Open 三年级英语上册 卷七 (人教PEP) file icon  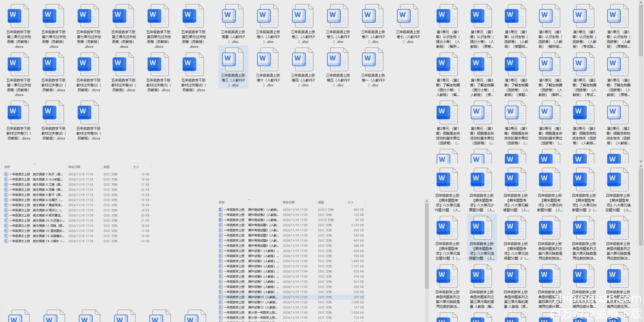pos(408,16)
